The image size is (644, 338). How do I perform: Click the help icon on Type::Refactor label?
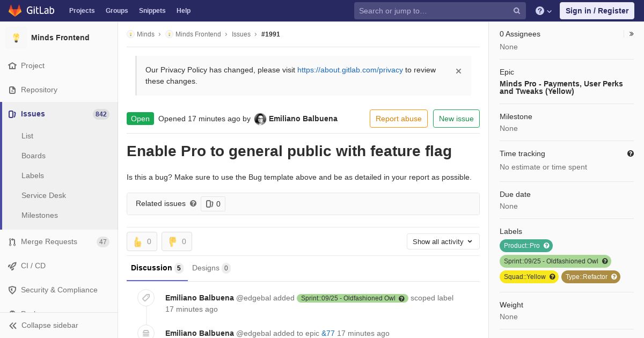pos(614,277)
